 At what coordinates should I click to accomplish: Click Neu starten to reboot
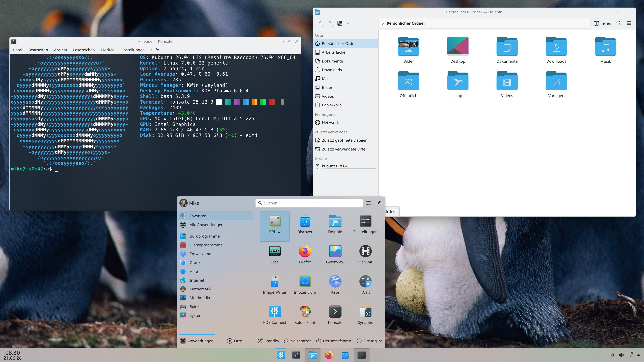298,341
